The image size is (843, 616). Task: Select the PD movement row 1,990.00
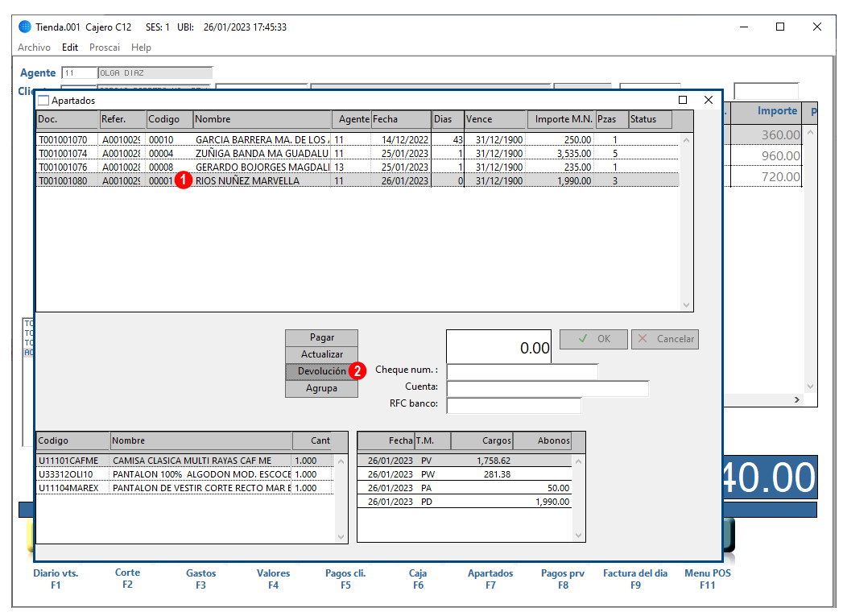tap(465, 502)
